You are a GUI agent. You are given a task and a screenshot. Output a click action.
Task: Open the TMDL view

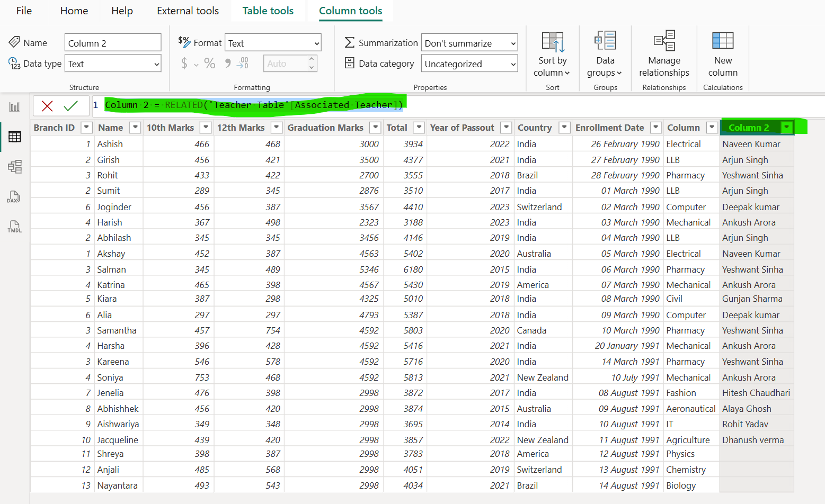[15, 227]
